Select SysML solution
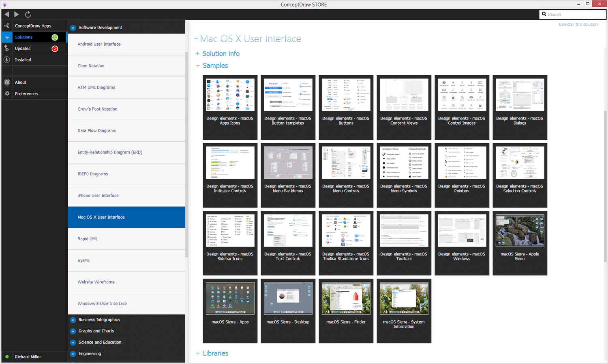This screenshot has height=364, width=608. pyautogui.click(x=126, y=261)
